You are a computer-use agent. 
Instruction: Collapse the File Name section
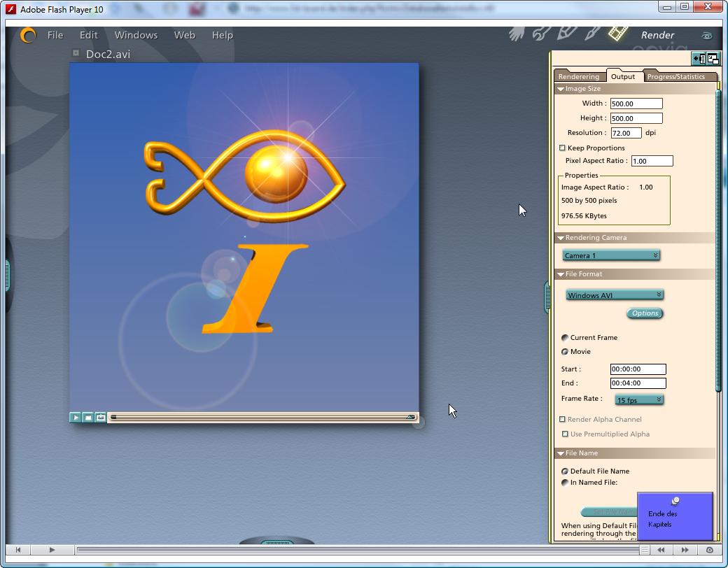(561, 453)
